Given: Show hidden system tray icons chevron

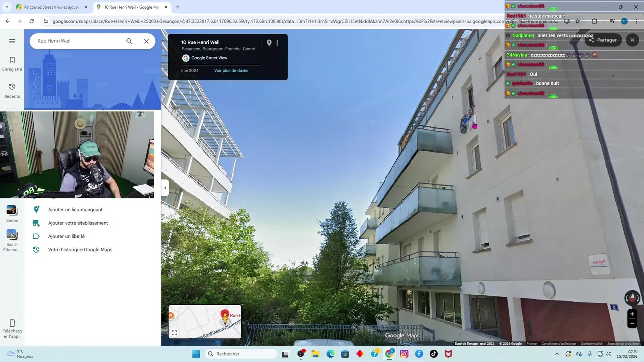Looking at the screenshot, I should 557,354.
